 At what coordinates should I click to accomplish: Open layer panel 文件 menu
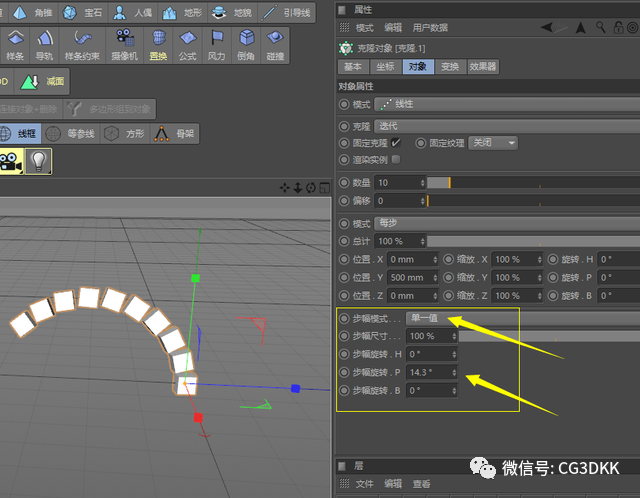pyautogui.click(x=364, y=484)
